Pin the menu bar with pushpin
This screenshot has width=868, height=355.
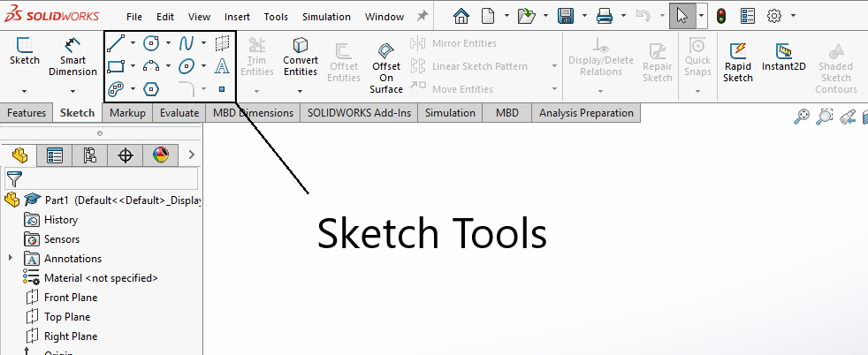coord(423,16)
